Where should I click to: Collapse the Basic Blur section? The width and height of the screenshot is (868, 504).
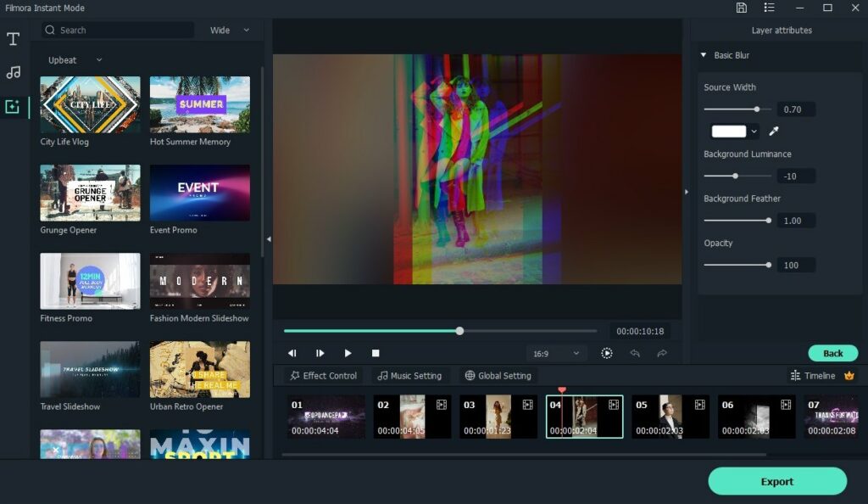(x=703, y=54)
